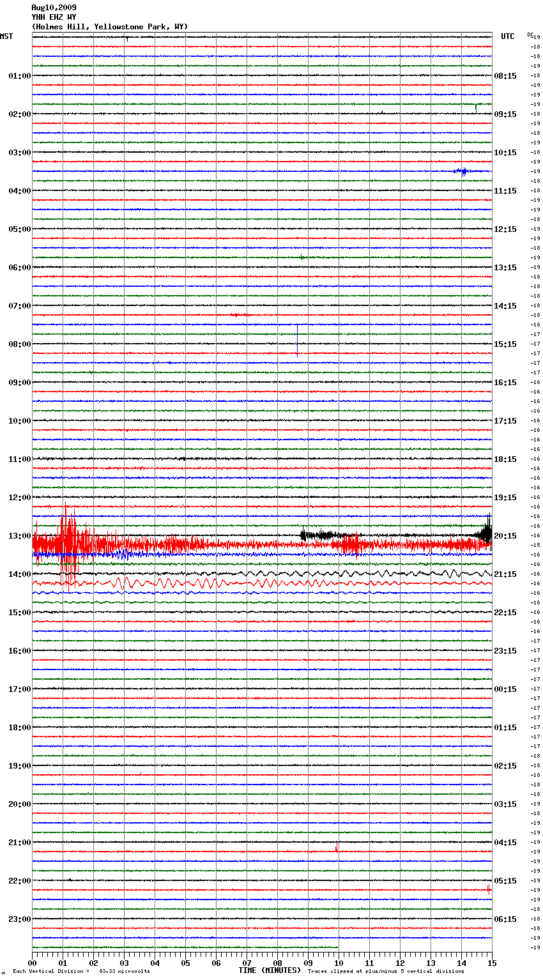
Task: Click the Traces clipped at plus/minus footer note
Action: (x=386, y=972)
